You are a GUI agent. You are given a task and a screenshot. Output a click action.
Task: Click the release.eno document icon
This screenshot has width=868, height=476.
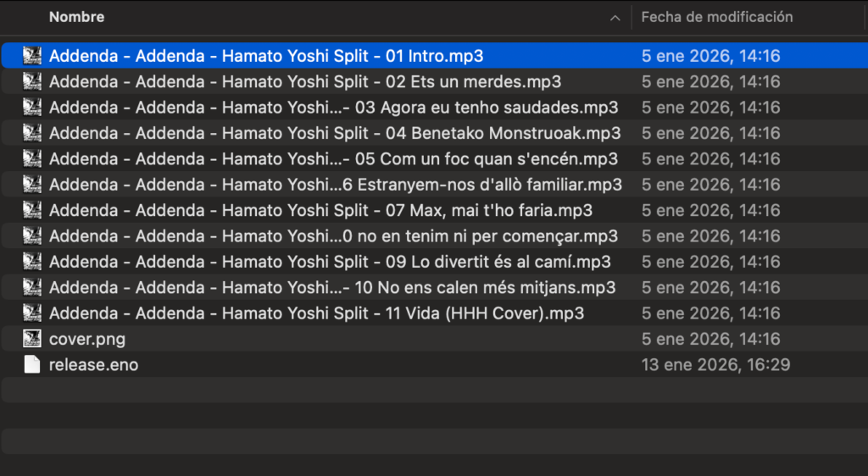pos(32,365)
